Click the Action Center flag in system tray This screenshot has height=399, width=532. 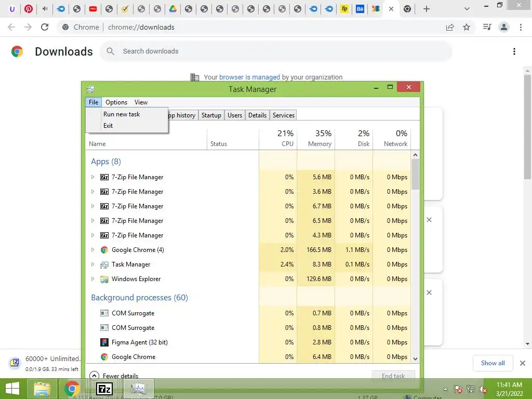[458, 389]
